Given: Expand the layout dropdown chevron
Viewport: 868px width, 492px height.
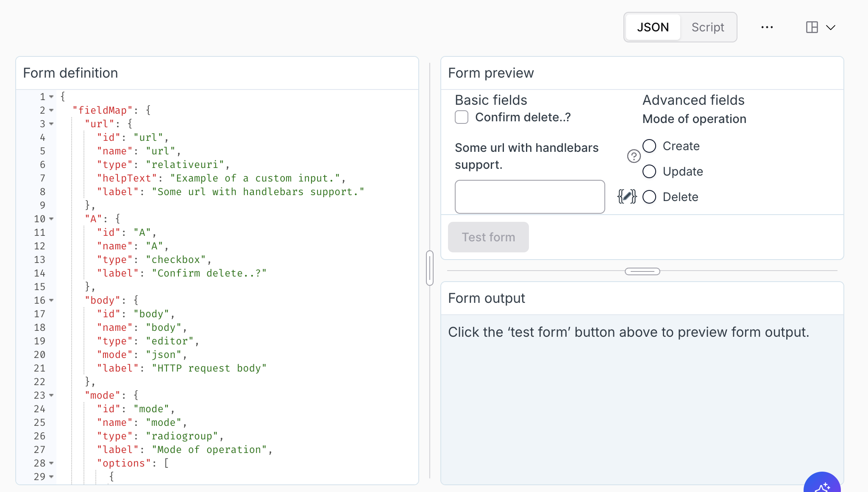Looking at the screenshot, I should point(830,28).
